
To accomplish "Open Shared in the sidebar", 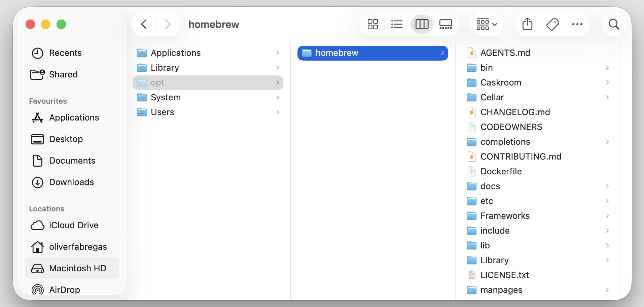I will click(72, 74).
